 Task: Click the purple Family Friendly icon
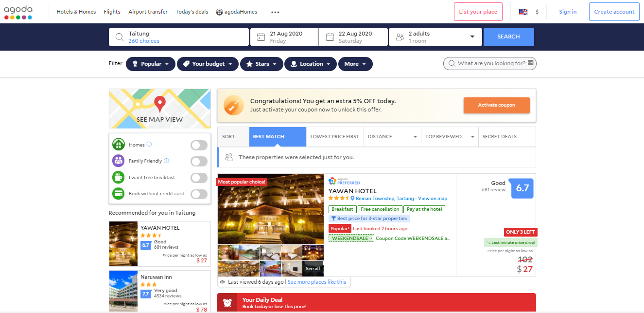[119, 161]
